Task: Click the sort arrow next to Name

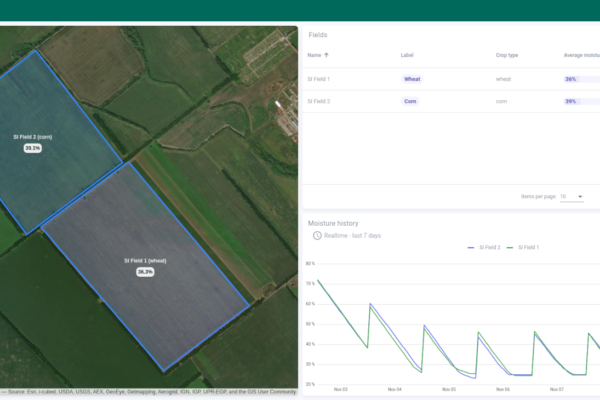Action: 327,55
